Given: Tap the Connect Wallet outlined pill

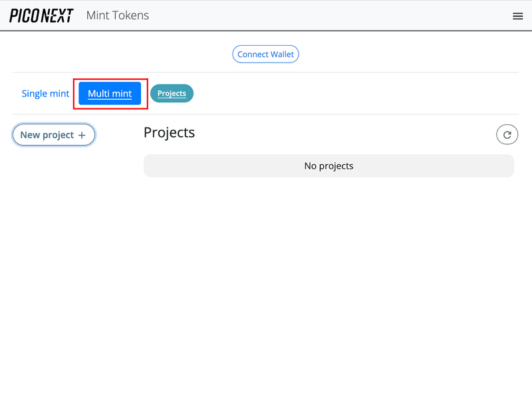Looking at the screenshot, I should (x=265, y=54).
